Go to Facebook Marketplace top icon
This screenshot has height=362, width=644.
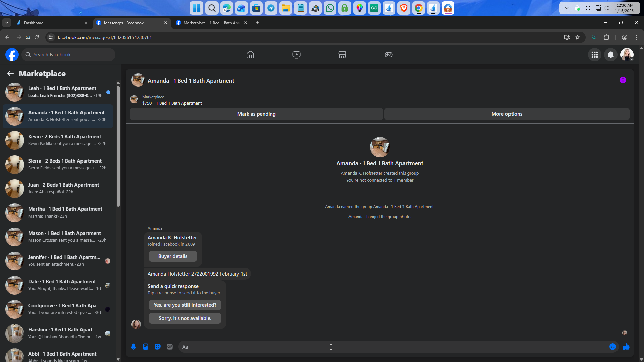pos(342,55)
